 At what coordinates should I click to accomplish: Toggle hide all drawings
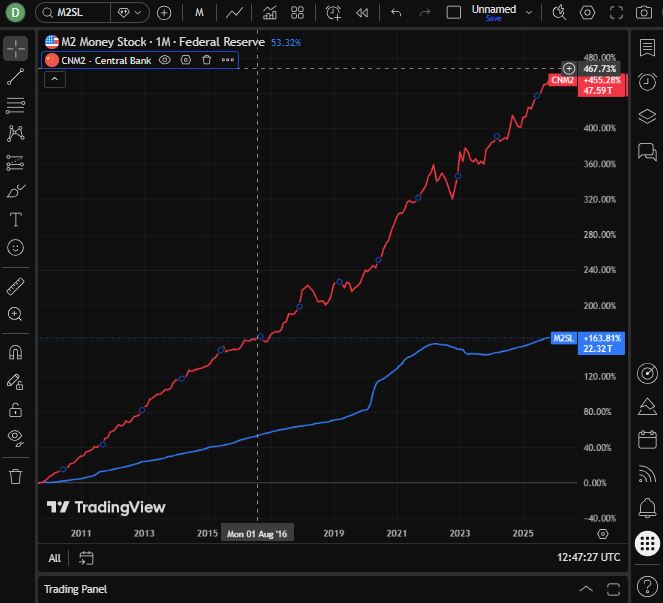(x=15, y=438)
